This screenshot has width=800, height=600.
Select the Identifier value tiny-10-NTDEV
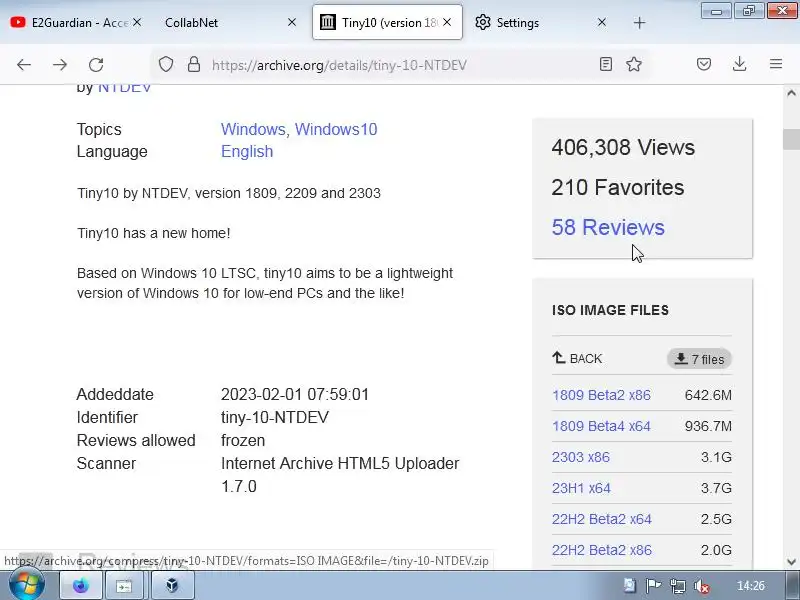coord(274,417)
